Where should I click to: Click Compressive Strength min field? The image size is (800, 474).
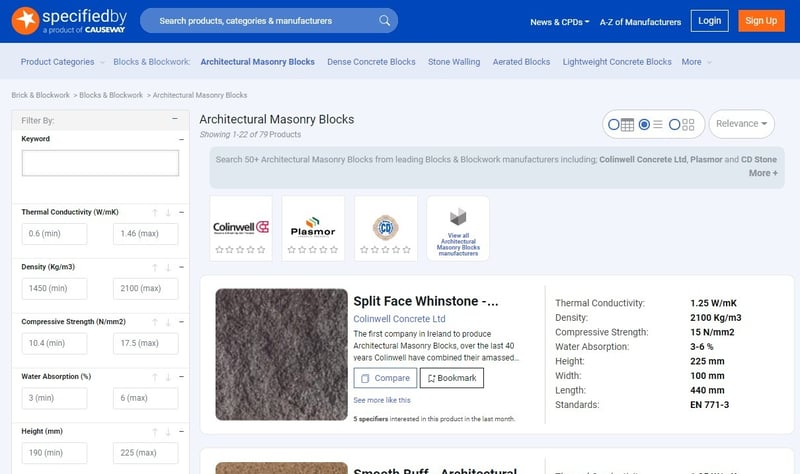point(54,343)
